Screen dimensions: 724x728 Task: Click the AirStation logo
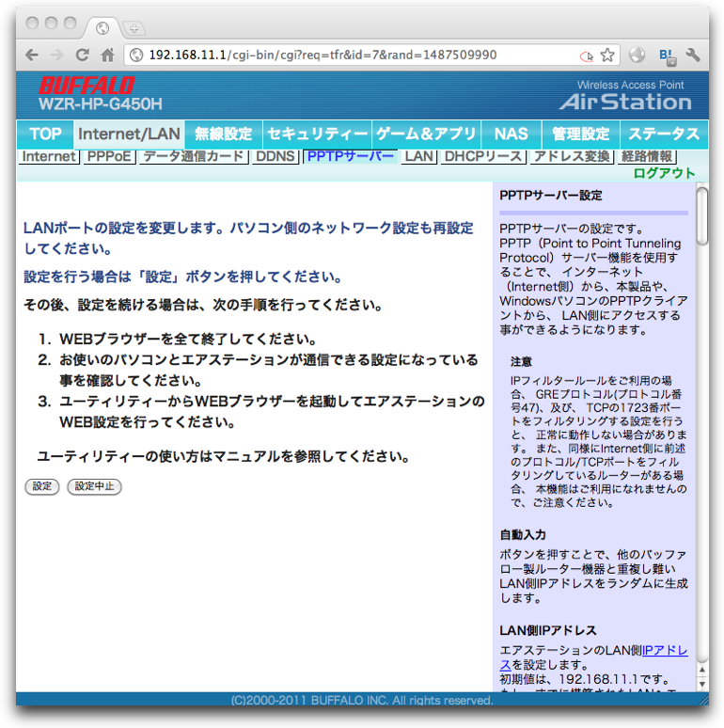(x=624, y=102)
